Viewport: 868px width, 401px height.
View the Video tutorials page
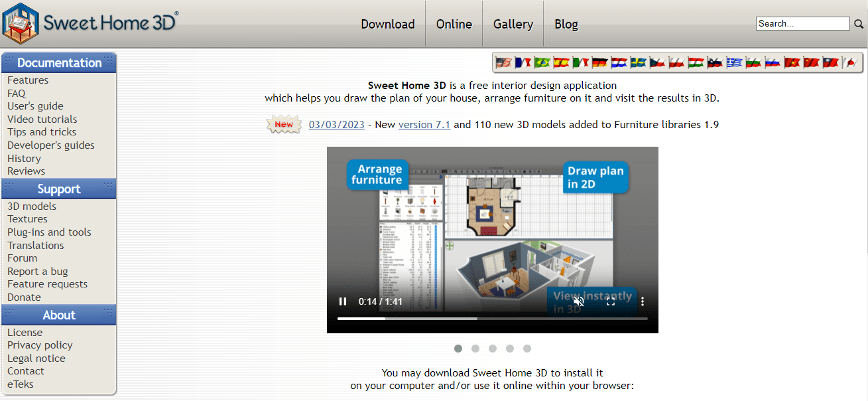(x=42, y=120)
